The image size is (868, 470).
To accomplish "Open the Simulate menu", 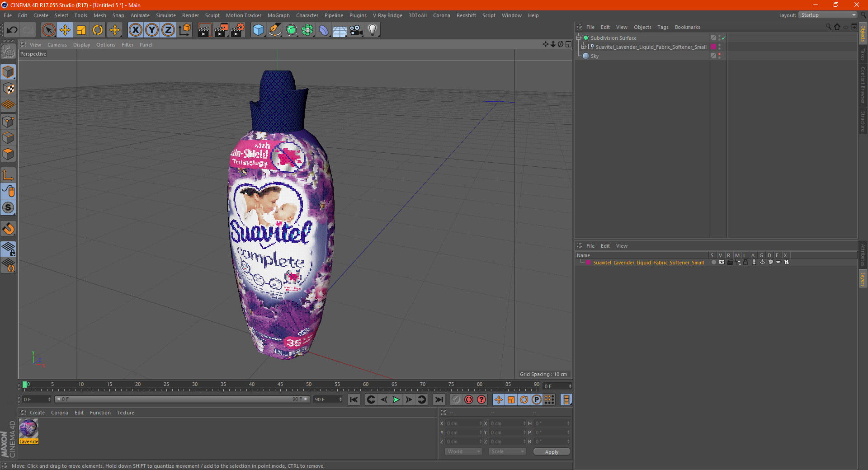I will (166, 15).
